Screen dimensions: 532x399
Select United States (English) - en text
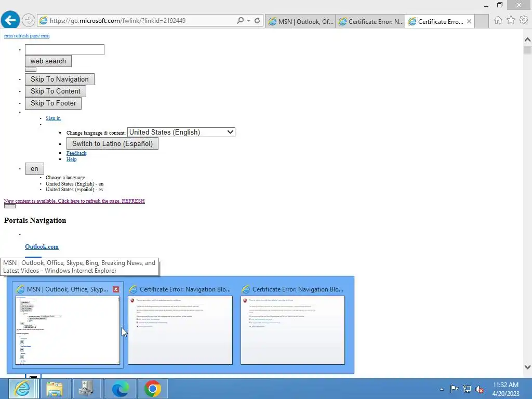click(75, 183)
